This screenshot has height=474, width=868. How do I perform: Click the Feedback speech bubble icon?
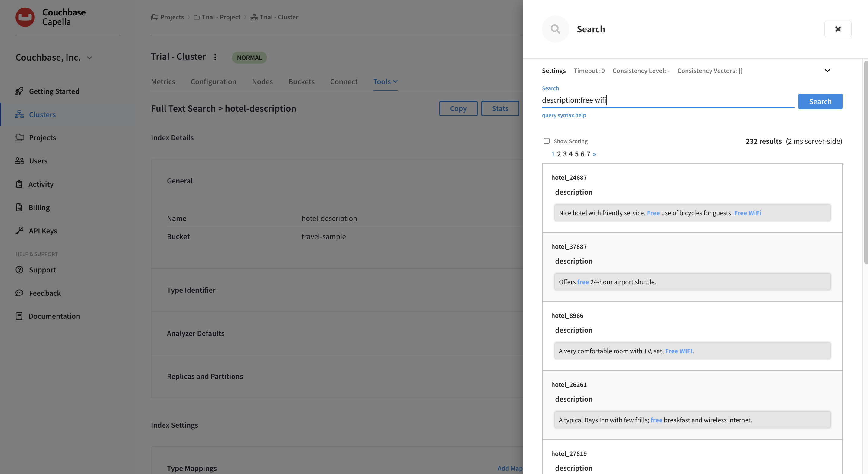(x=19, y=293)
